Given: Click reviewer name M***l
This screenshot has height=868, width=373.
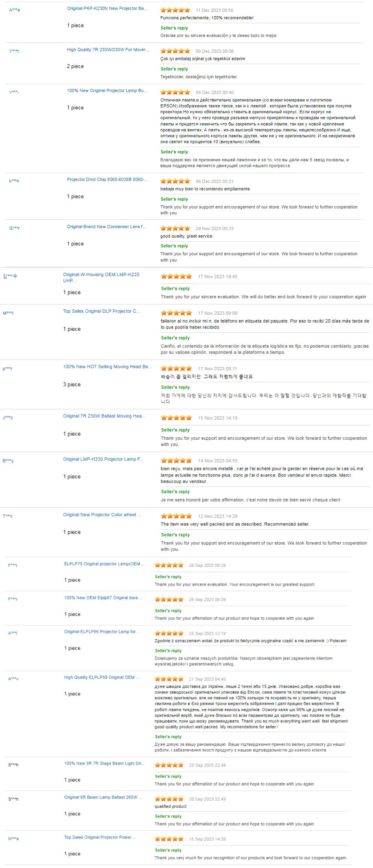Looking at the screenshot, I should tap(8, 313).
